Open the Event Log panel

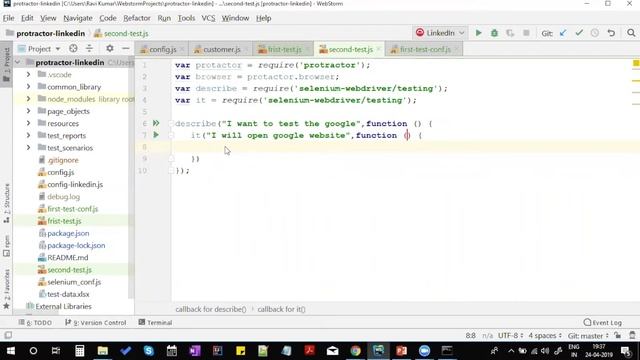602,322
